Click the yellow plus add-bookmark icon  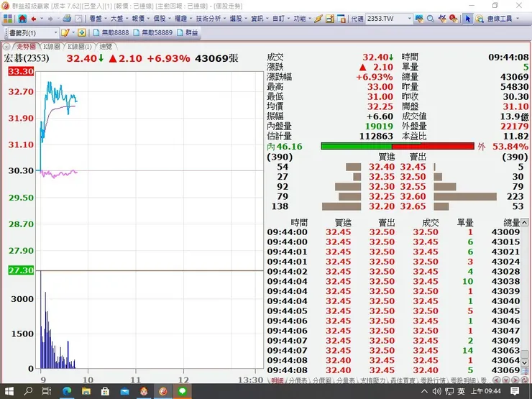coord(81,32)
